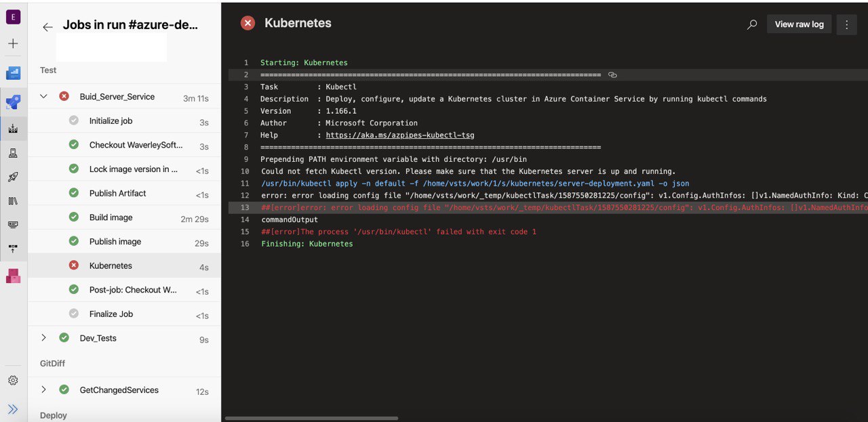This screenshot has width=868, height=422.
Task: Click the success icon on Dev_Tests
Action: point(64,338)
